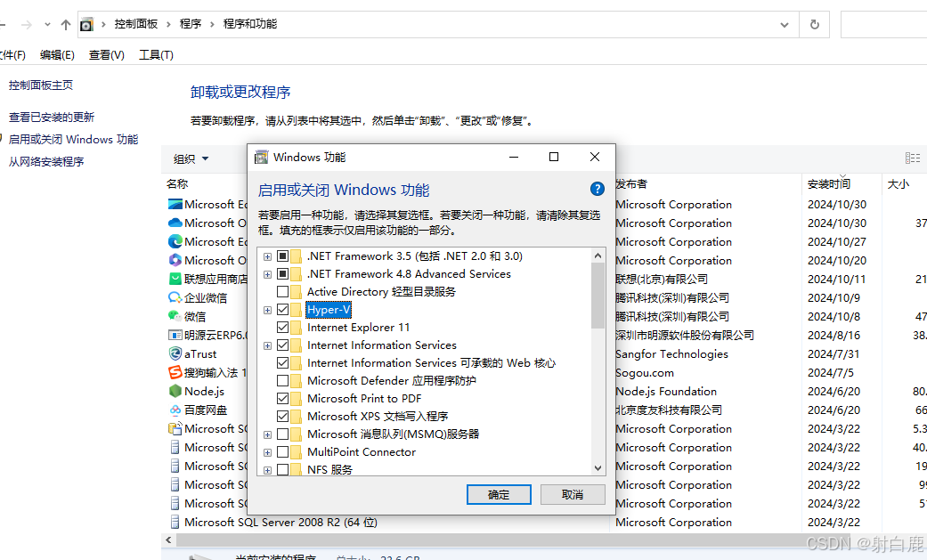Click the view options icon at list right

[x=913, y=158]
